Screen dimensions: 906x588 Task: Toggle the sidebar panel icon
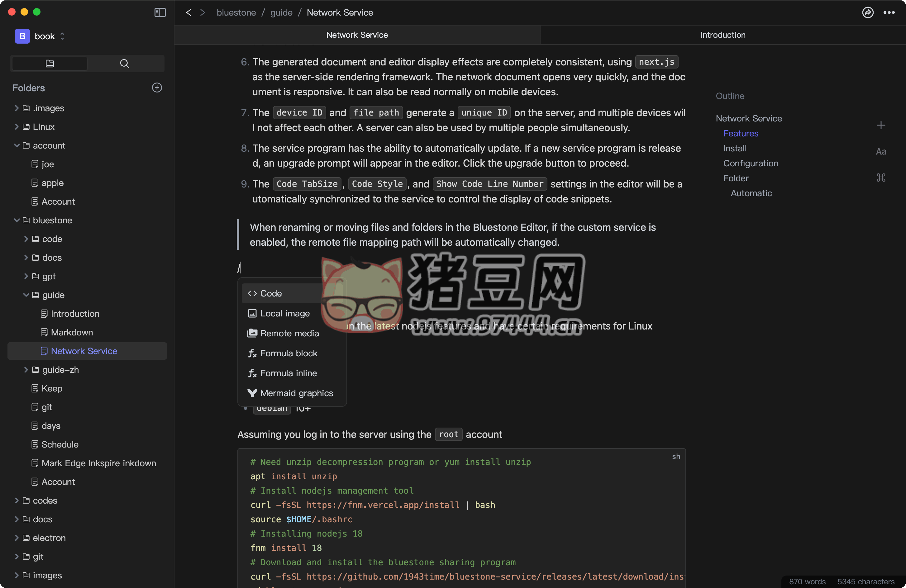pyautogui.click(x=160, y=12)
